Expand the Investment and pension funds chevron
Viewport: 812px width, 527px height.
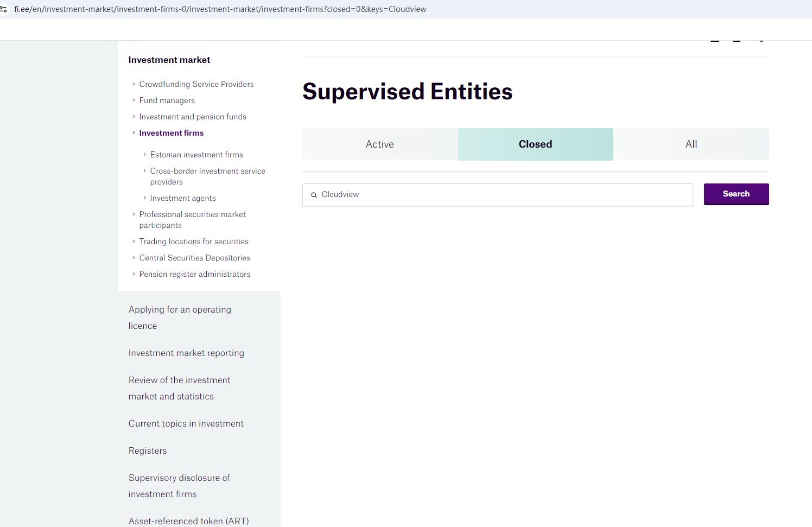tap(134, 117)
